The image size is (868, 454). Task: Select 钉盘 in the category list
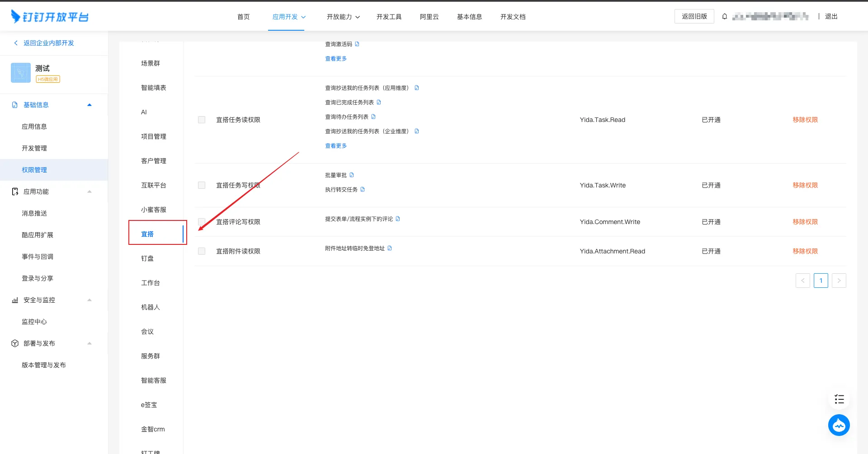click(x=147, y=258)
